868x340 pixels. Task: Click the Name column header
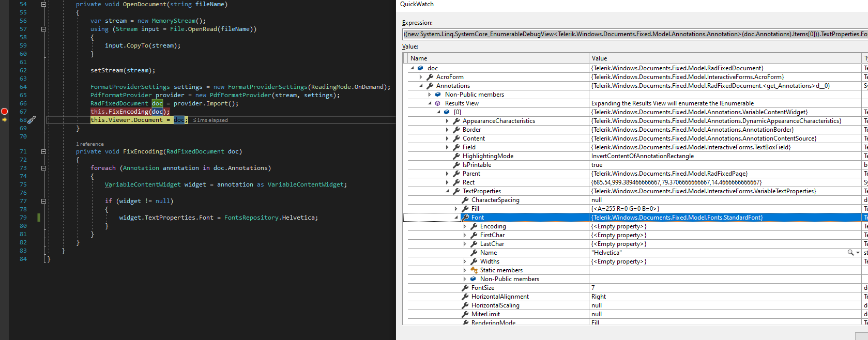419,58
